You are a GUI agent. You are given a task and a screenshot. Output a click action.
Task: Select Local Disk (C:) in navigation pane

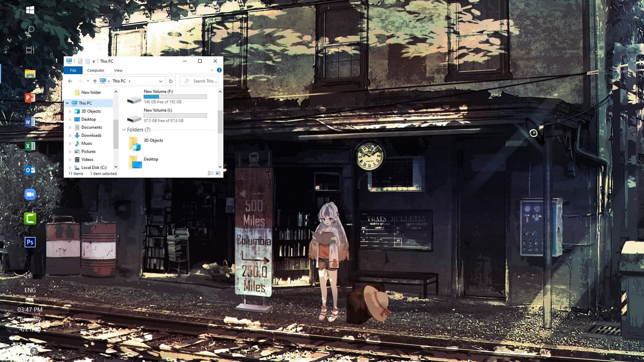(x=94, y=168)
